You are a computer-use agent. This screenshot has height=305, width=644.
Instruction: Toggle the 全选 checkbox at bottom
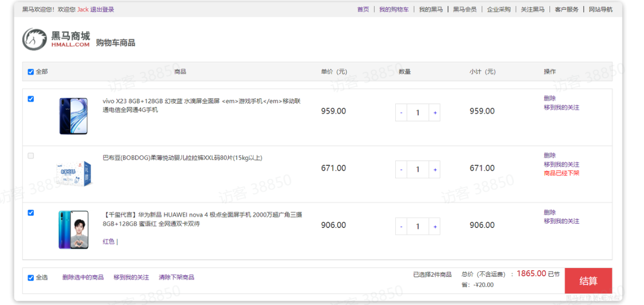coord(30,277)
